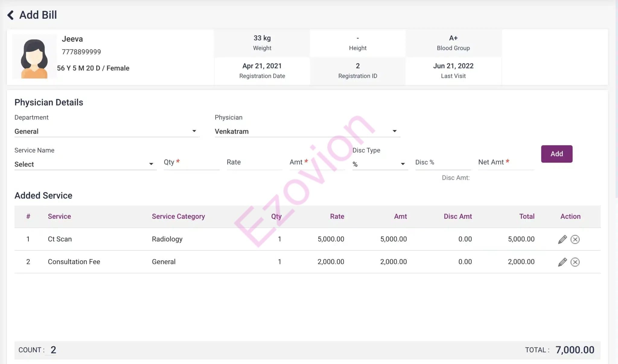Click the patient avatar image for Jeeva
Screen dimensions: 618x364
34,58
